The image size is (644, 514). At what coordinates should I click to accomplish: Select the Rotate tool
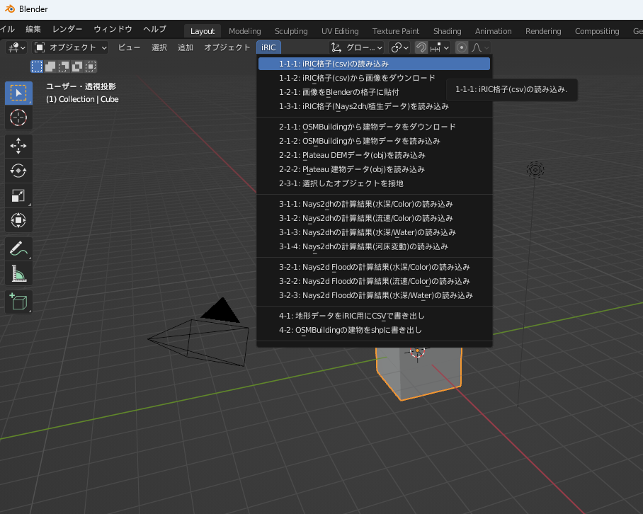pos(18,171)
